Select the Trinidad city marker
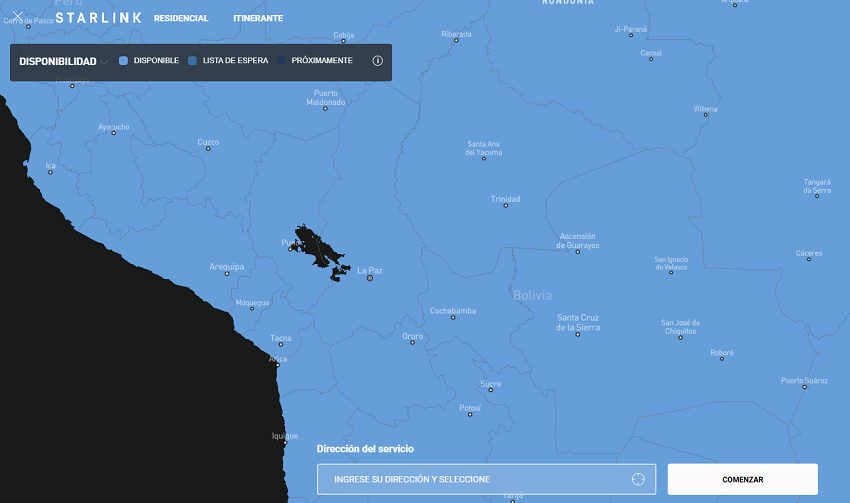850x503 pixels. pyautogui.click(x=505, y=207)
